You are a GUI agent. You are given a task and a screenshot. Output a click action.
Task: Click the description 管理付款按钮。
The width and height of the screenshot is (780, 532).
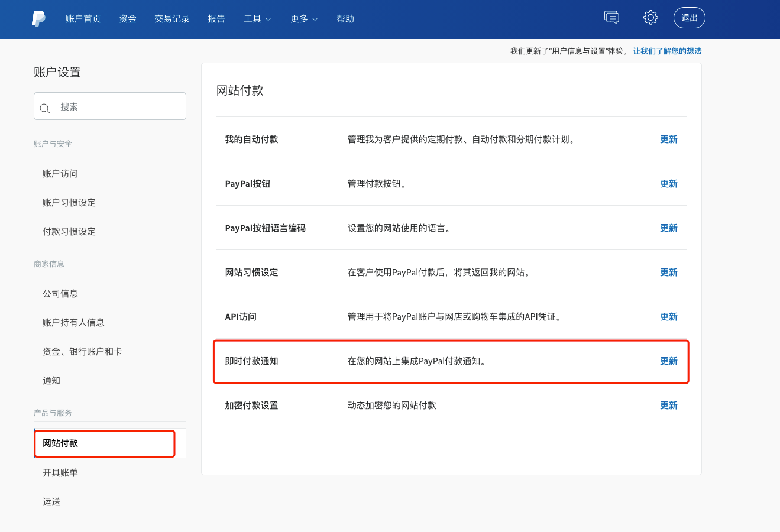[x=377, y=184]
